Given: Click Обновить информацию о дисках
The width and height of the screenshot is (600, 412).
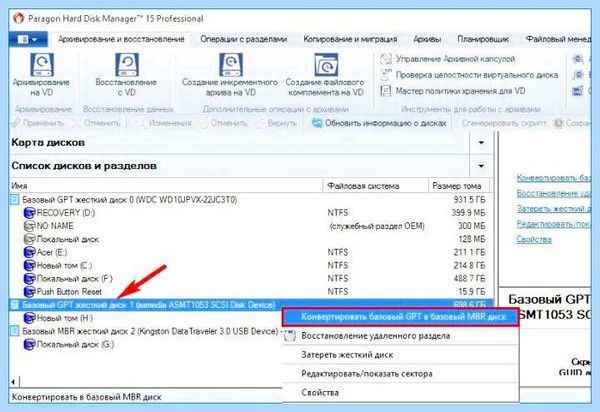Looking at the screenshot, I should pyautogui.click(x=379, y=123).
